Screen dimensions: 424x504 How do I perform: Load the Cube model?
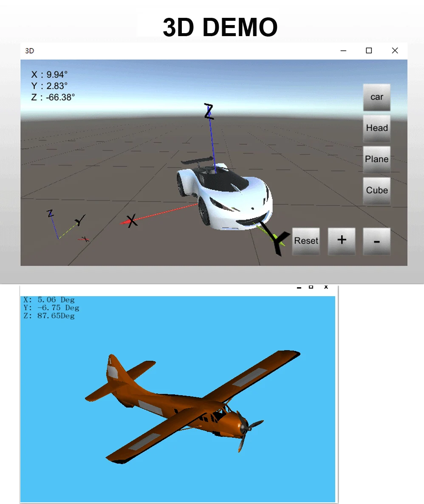(377, 191)
